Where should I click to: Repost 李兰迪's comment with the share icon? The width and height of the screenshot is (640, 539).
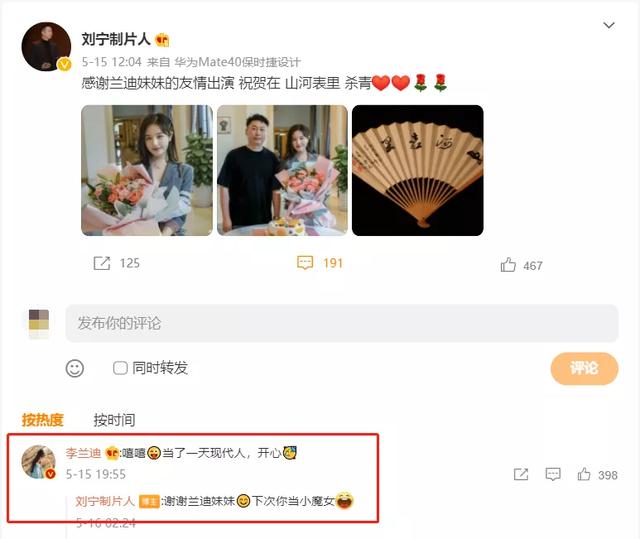coord(521,475)
